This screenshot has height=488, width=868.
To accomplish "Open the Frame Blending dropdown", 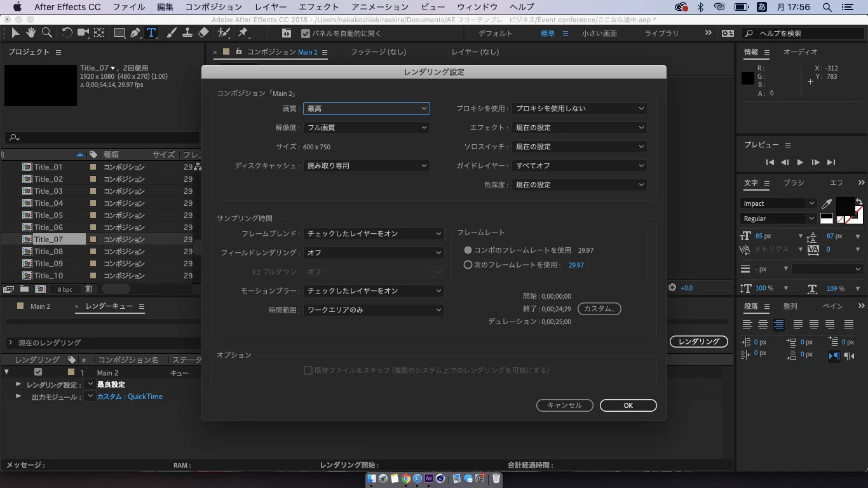I will tap(374, 234).
